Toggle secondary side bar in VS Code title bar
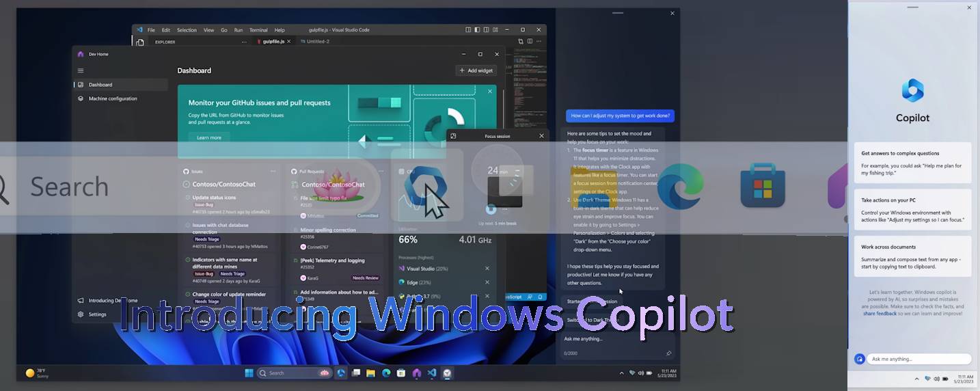This screenshot has height=391, width=980. (x=486, y=30)
